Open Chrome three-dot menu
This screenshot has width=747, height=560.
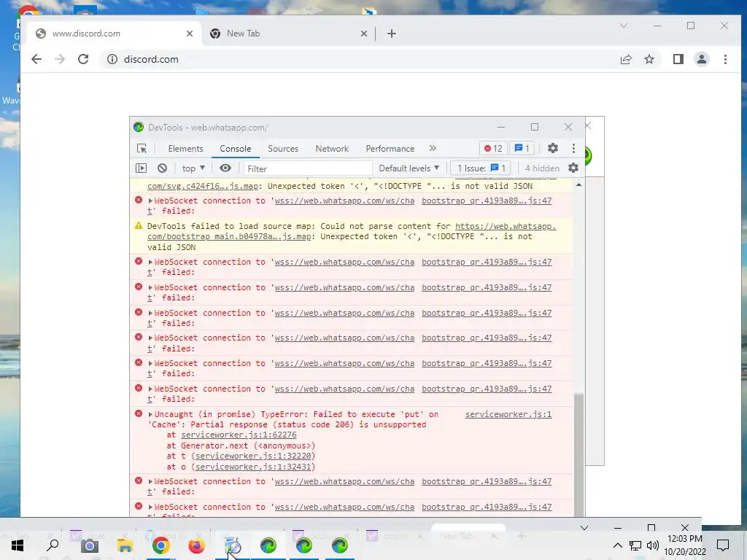(x=725, y=59)
